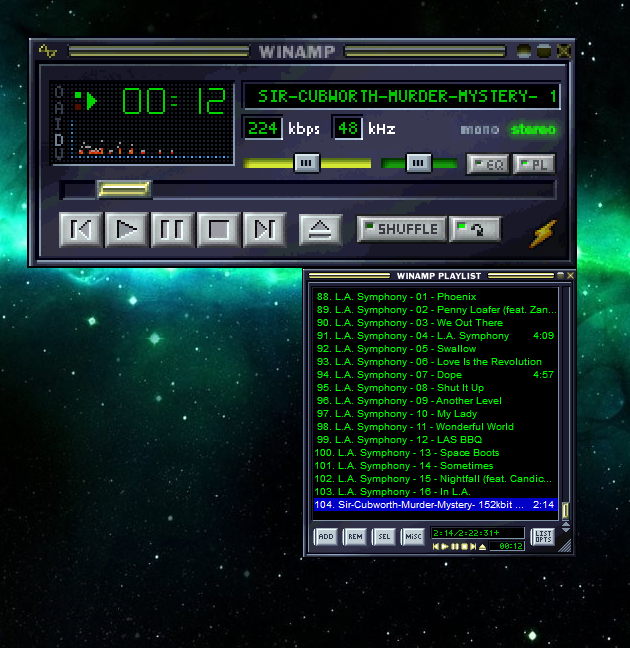Open the Winamp main menu icon in title bar
The width and height of the screenshot is (630, 648).
coord(48,51)
